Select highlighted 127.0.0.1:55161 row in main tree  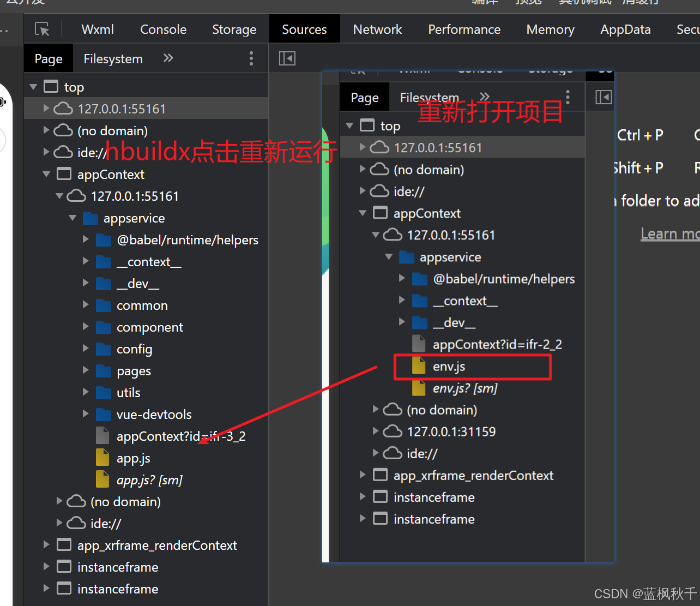146,109
